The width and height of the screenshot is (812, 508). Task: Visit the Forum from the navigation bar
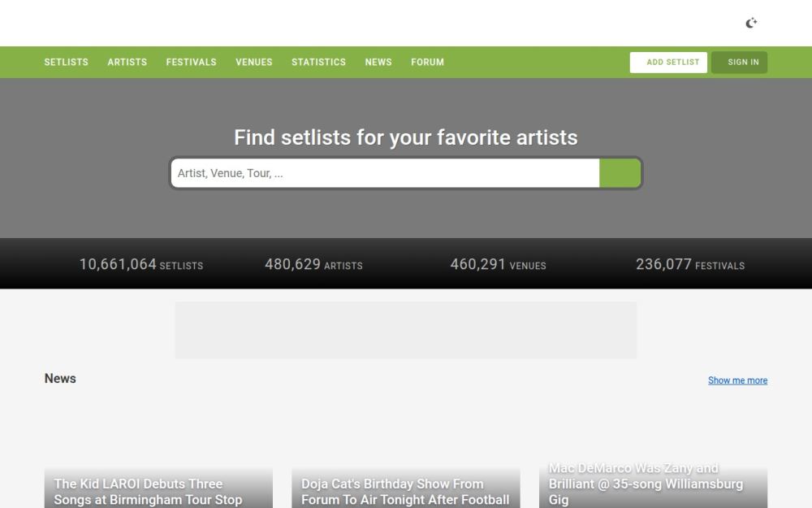[428, 63]
